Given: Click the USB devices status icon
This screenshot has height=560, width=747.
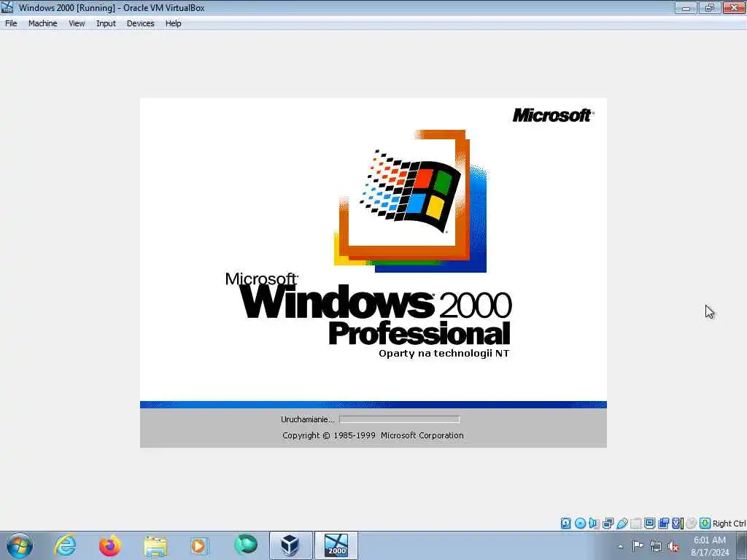Looking at the screenshot, I should tap(622, 524).
